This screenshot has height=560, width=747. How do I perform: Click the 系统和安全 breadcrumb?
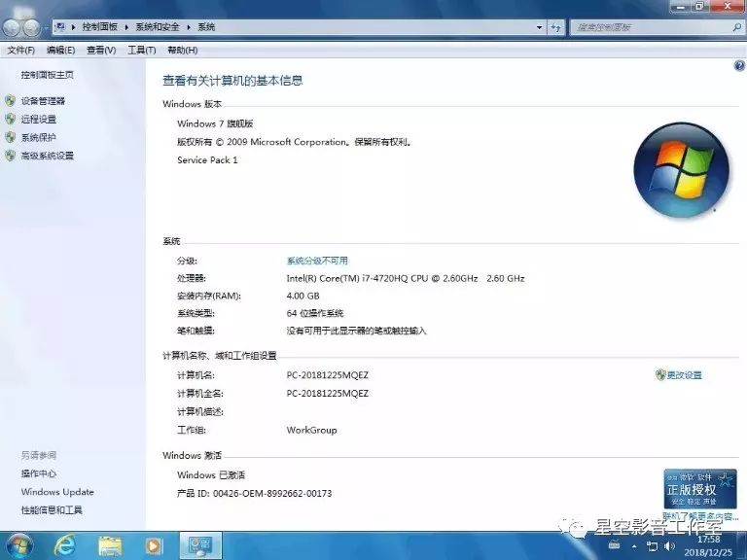(158, 27)
